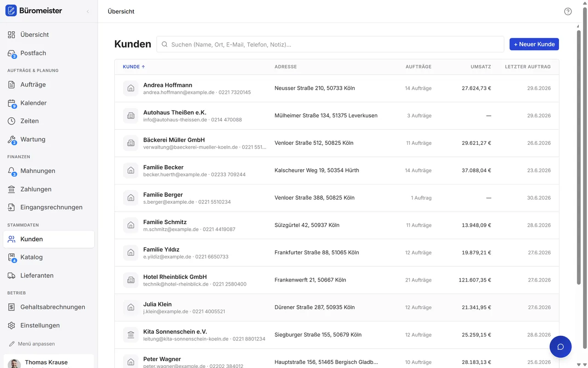The height and width of the screenshot is (368, 588).
Task: Click building icon next to Autohaus Theißen
Action: 130,115
